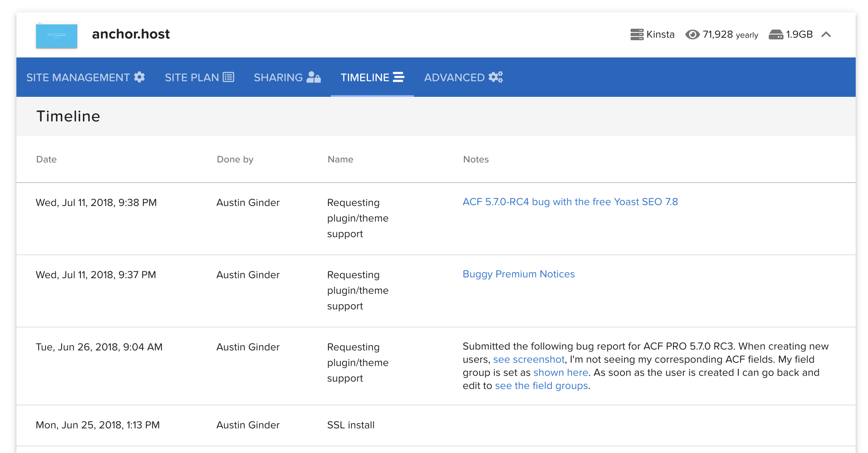Open the shown here link
This screenshot has width=868, height=453.
point(561,373)
